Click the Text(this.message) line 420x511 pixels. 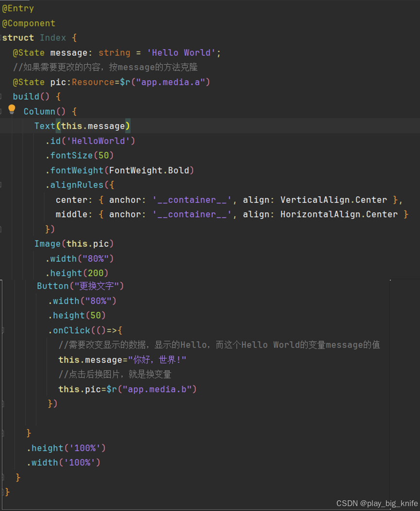(x=82, y=126)
